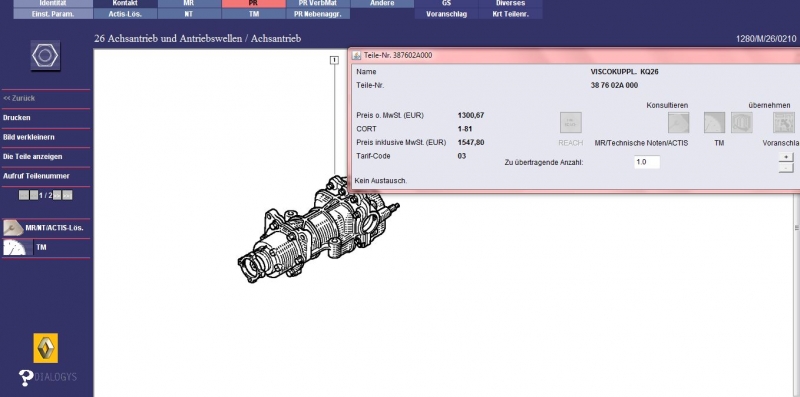The image size is (800, 397).
Task: Open the PR VerbMat tab
Action: pos(318,3)
